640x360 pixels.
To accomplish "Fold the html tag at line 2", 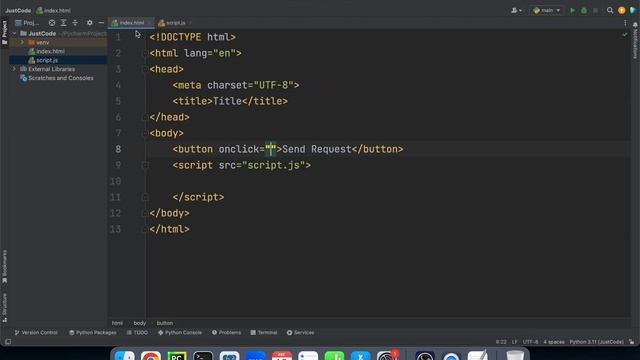I will [144, 53].
